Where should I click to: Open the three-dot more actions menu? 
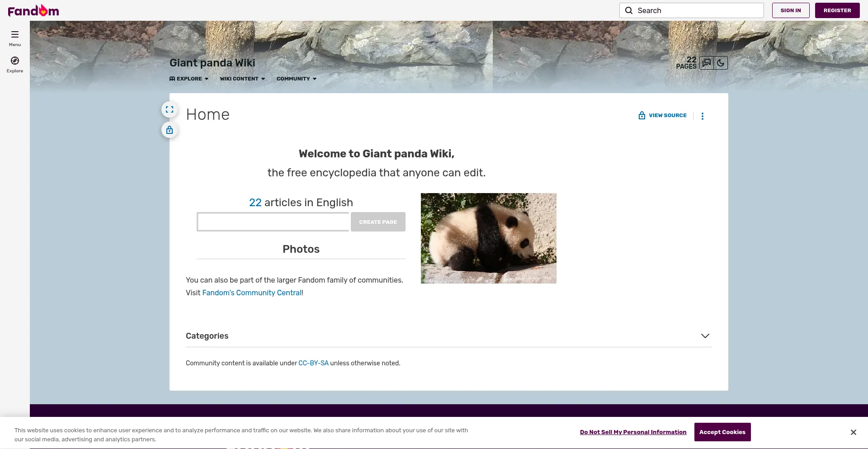click(702, 116)
